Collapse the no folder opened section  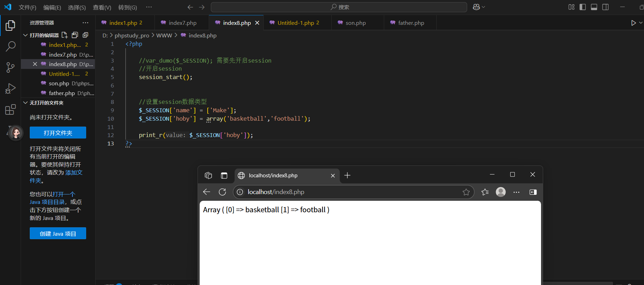(25, 103)
